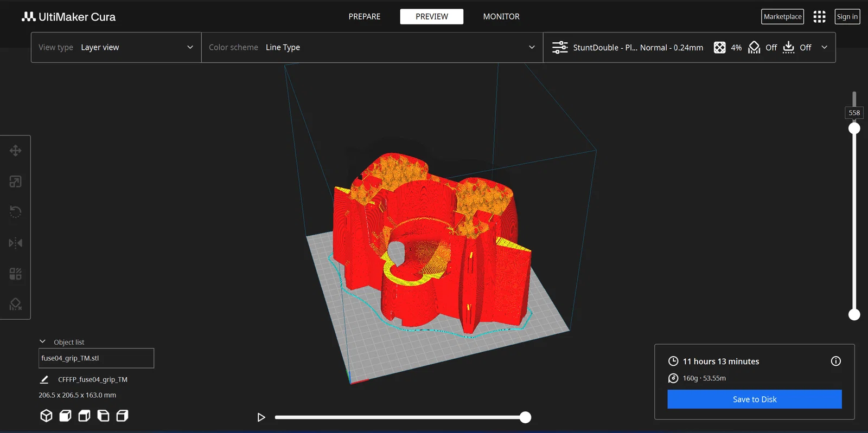Switch to top camera view

tap(84, 416)
